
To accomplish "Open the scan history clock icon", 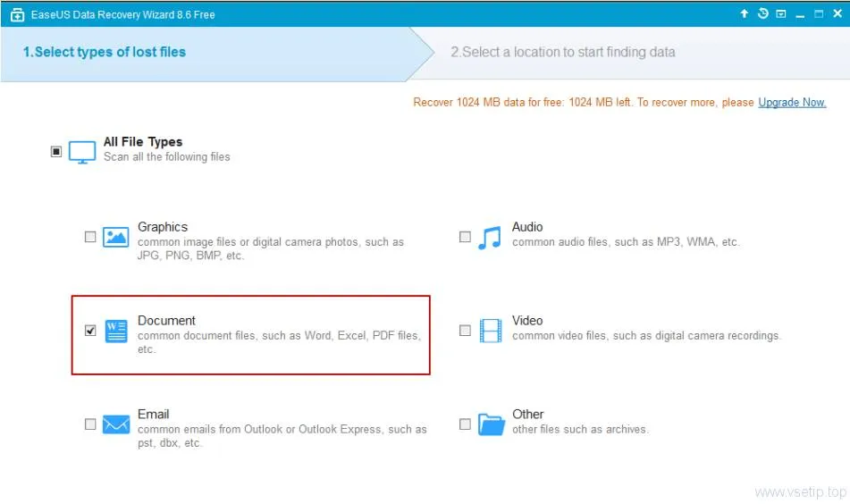I will [x=762, y=13].
